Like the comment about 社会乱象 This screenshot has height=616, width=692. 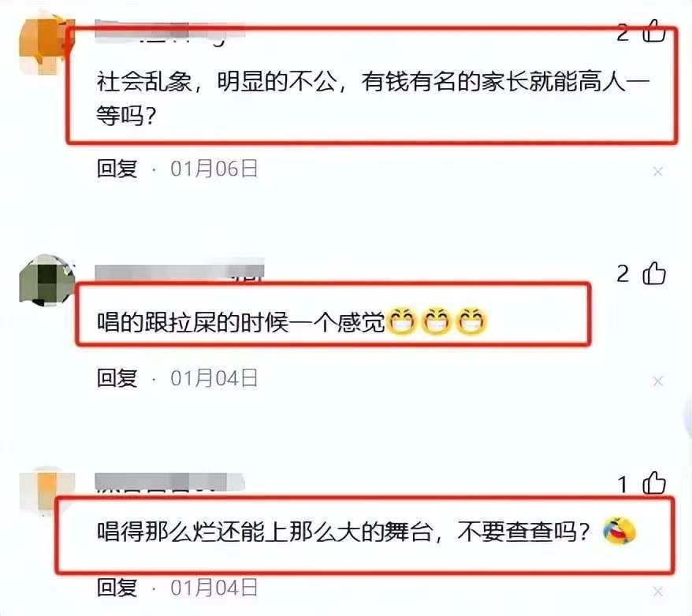pyautogui.click(x=654, y=31)
